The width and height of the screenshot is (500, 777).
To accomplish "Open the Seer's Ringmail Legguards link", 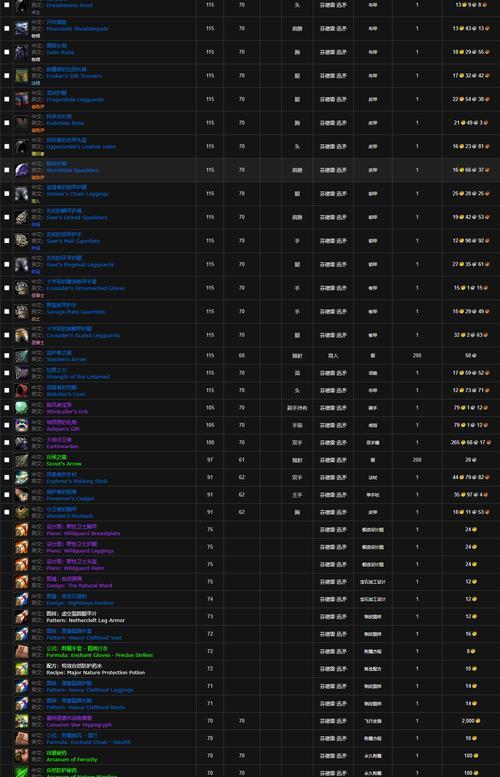I will tap(80, 265).
